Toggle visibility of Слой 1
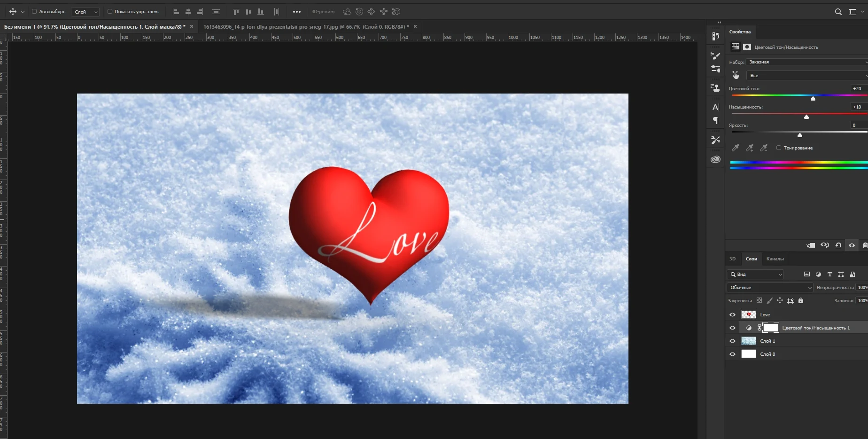This screenshot has width=868, height=439. click(x=732, y=341)
